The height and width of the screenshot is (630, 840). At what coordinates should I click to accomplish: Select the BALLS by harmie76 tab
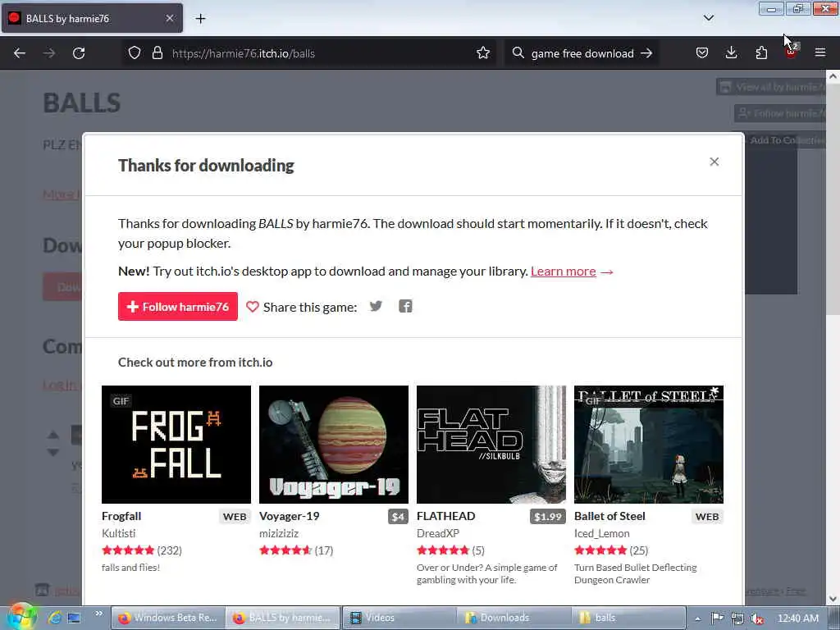tap(92, 18)
